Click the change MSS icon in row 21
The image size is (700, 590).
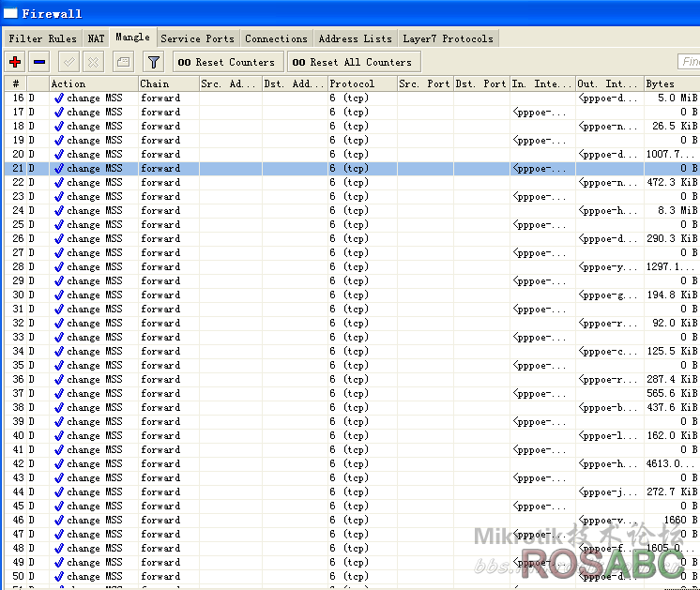(58, 169)
